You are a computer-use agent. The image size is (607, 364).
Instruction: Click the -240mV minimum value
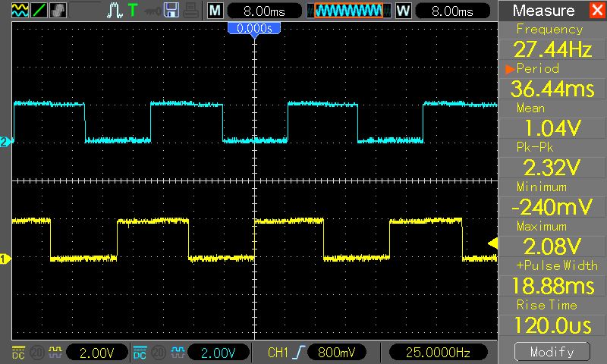[x=553, y=207]
